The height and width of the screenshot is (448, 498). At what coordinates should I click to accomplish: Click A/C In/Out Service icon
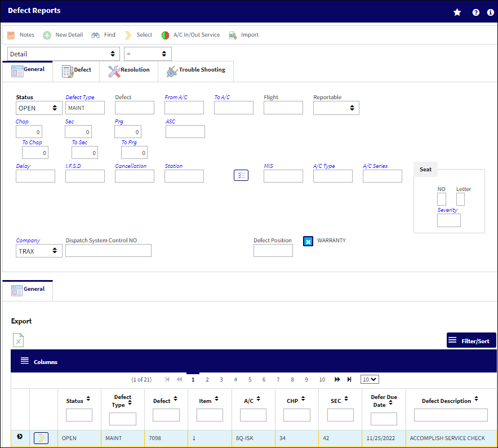[x=166, y=36]
